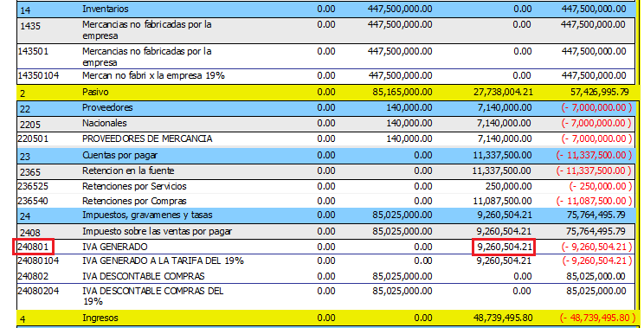
Task: Click Retenciones por Servicios entry
Action: tap(134, 186)
